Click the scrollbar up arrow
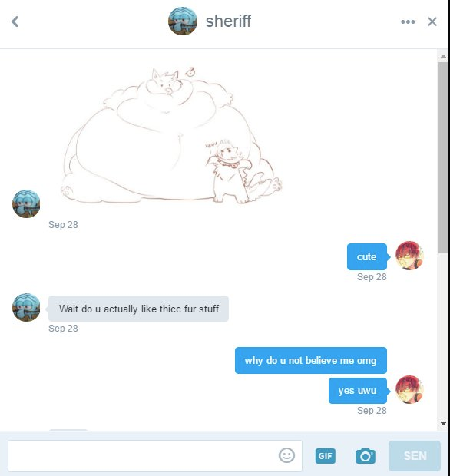This screenshot has width=450, height=476. tap(443, 56)
